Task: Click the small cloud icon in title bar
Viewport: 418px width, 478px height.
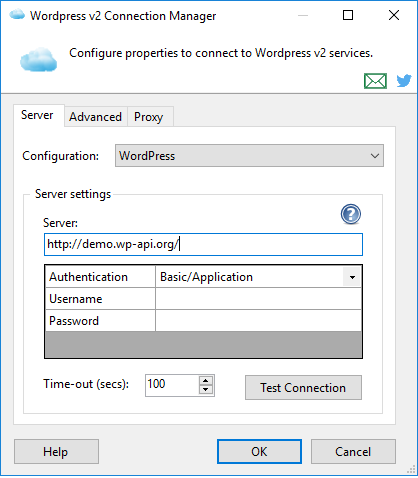Action: click(17, 15)
